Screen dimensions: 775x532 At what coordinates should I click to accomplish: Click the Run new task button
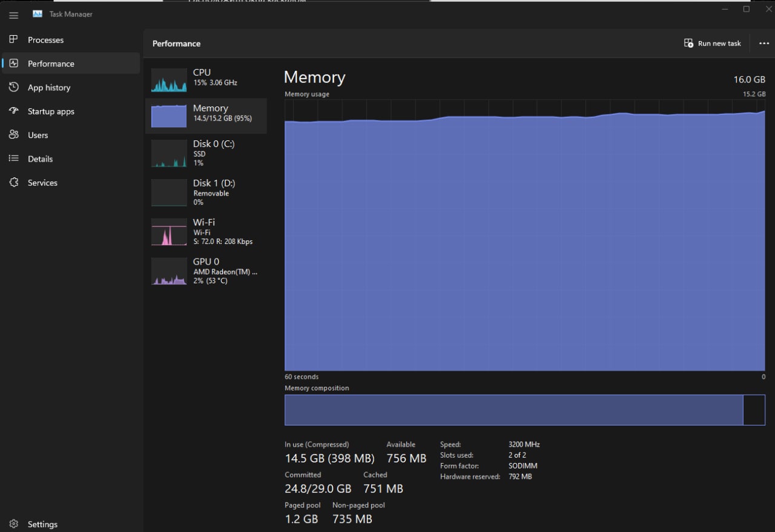(713, 43)
